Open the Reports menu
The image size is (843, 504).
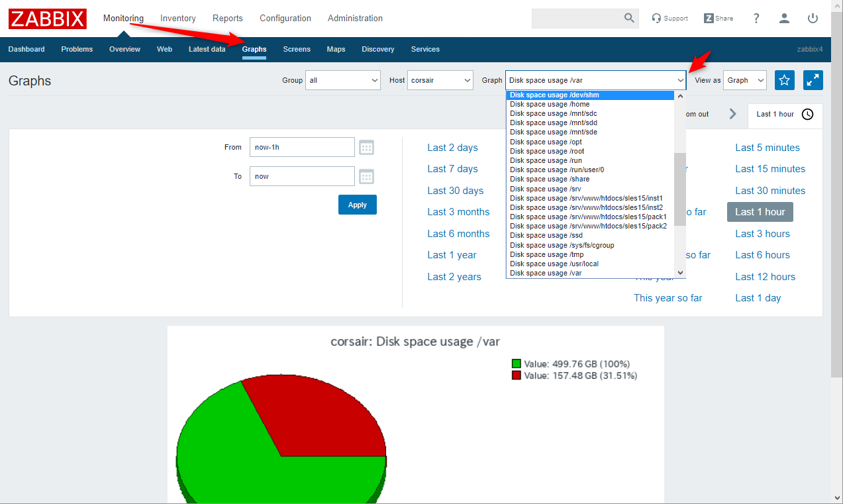(228, 18)
